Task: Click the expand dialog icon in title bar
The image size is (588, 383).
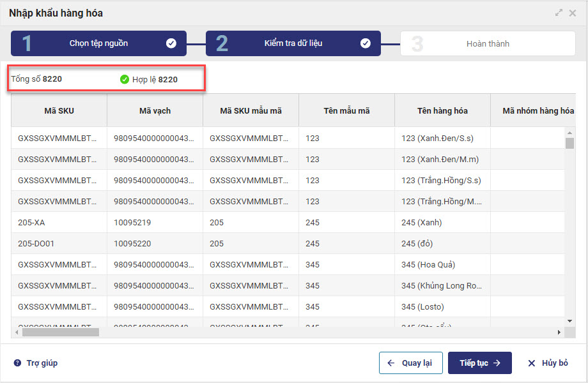Action: click(559, 13)
